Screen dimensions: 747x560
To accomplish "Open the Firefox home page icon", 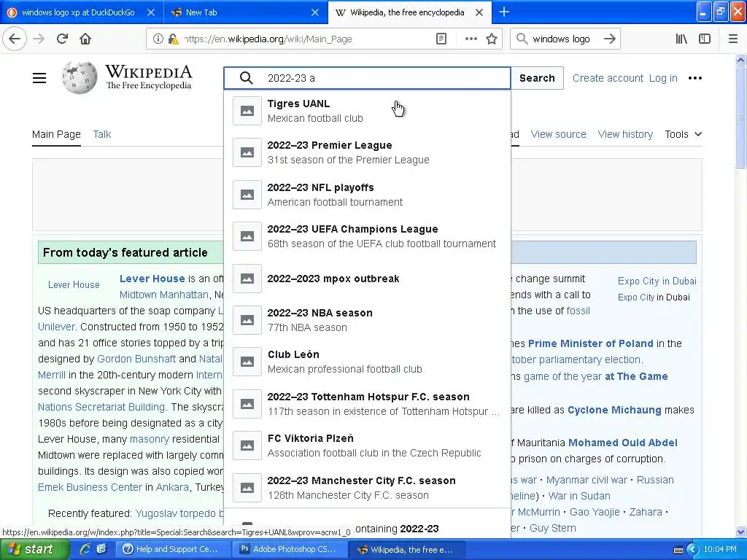I will tap(85, 39).
